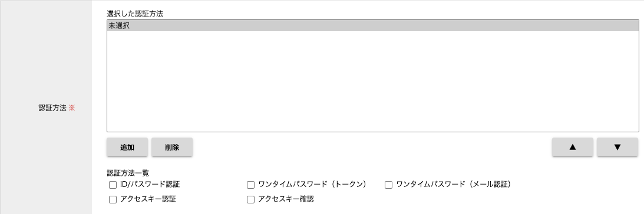Click the 選択した認証方法 heading
The width and height of the screenshot is (644, 214).
135,14
